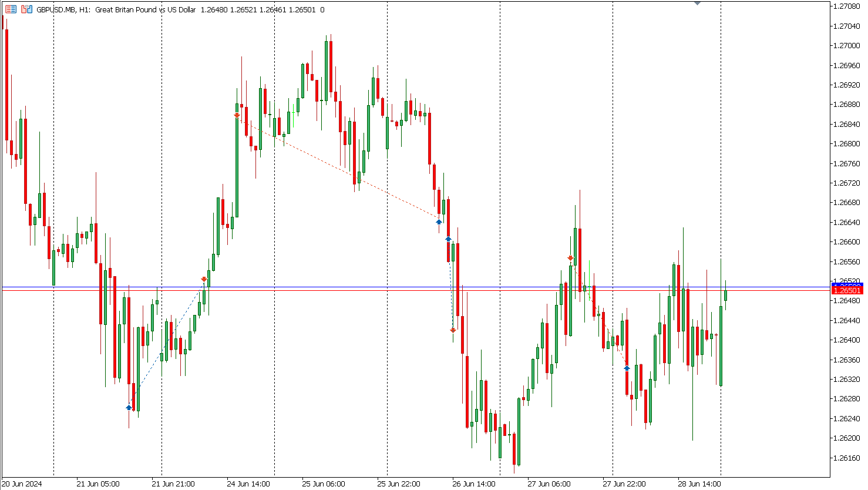Select blue buy arrow near 1.26640 level
The image size is (868, 490).
(439, 221)
